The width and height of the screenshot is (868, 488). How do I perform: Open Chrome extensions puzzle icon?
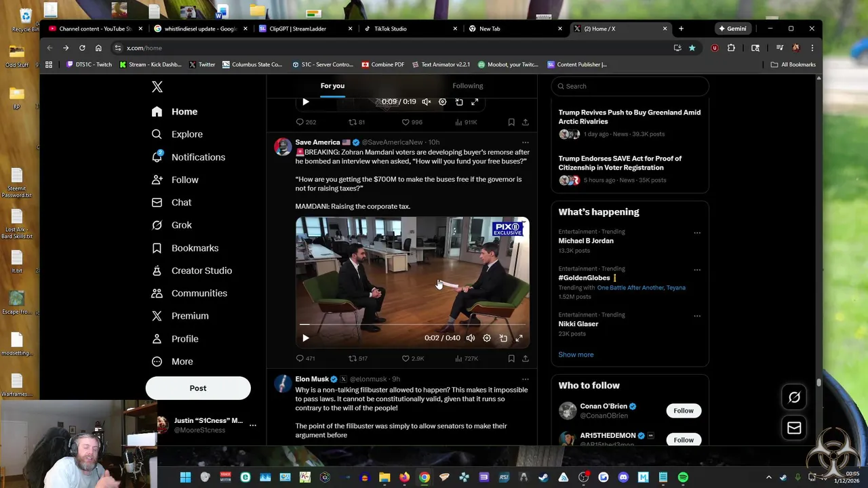click(x=731, y=48)
